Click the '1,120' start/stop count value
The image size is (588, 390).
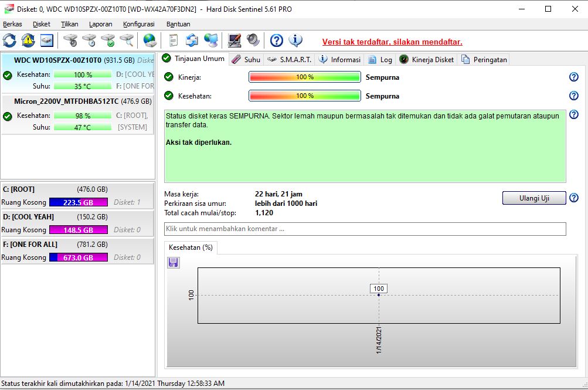tap(264, 213)
